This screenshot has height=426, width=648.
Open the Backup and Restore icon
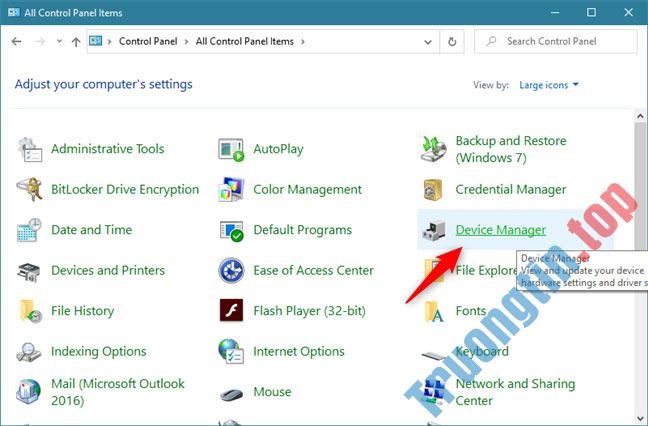tap(433, 149)
